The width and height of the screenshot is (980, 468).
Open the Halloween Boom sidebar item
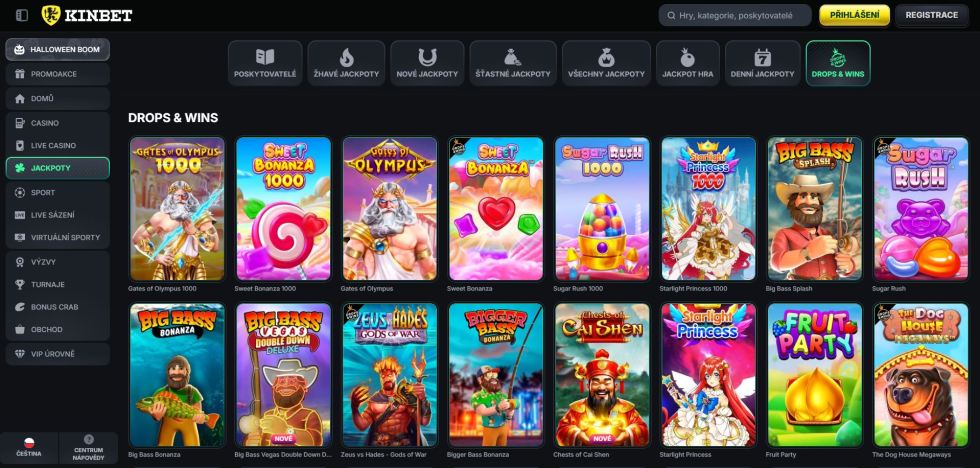click(x=58, y=49)
